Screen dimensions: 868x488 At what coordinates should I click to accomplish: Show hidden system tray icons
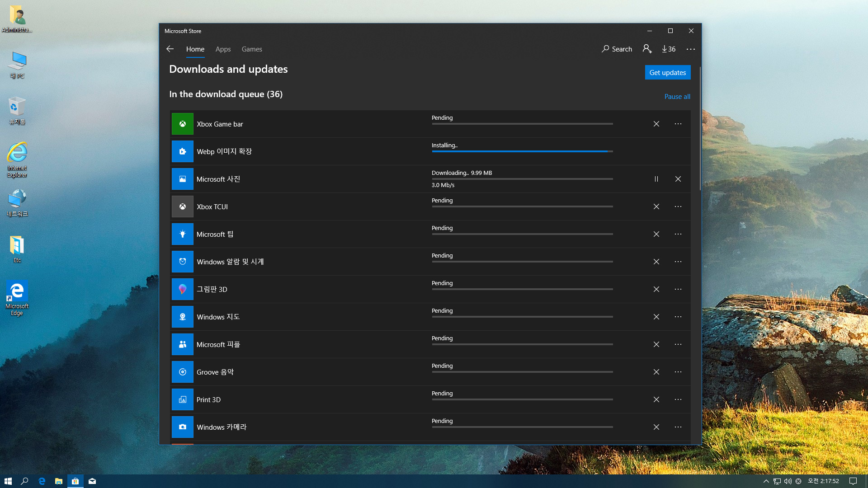coord(766,481)
